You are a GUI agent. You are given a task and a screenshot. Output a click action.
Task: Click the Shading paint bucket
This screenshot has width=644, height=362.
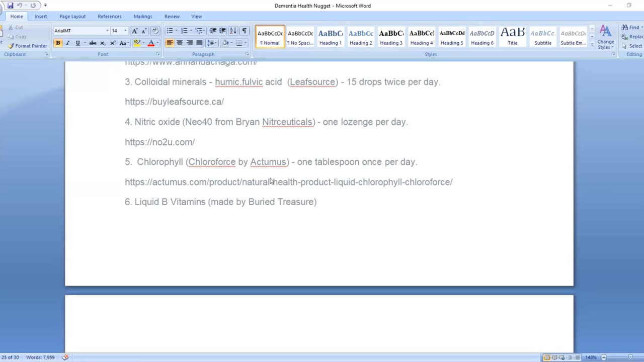[225, 43]
